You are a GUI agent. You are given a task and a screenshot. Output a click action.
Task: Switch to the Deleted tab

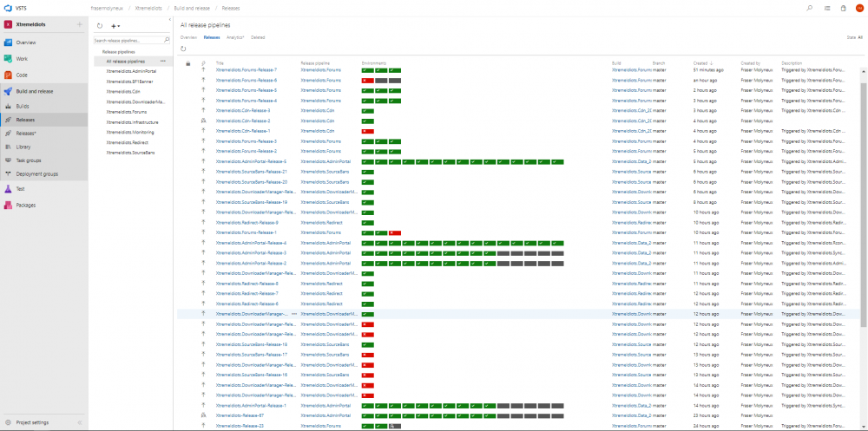(258, 38)
